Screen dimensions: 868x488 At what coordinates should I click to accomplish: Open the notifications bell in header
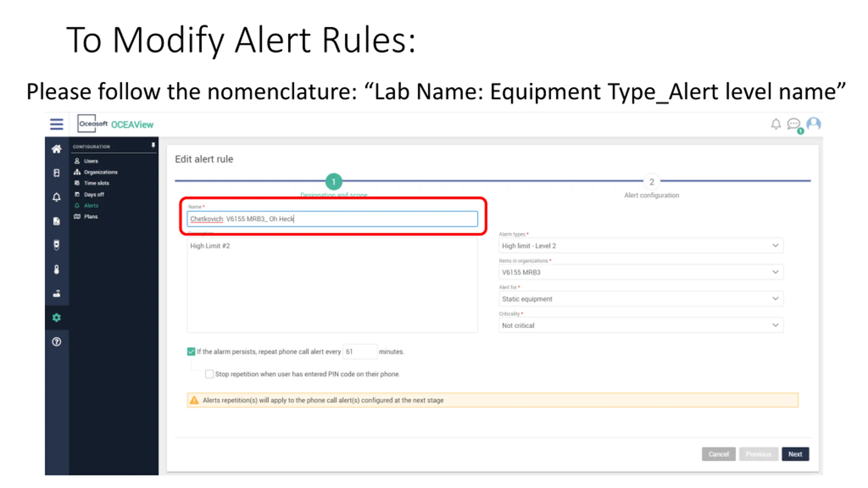point(776,124)
